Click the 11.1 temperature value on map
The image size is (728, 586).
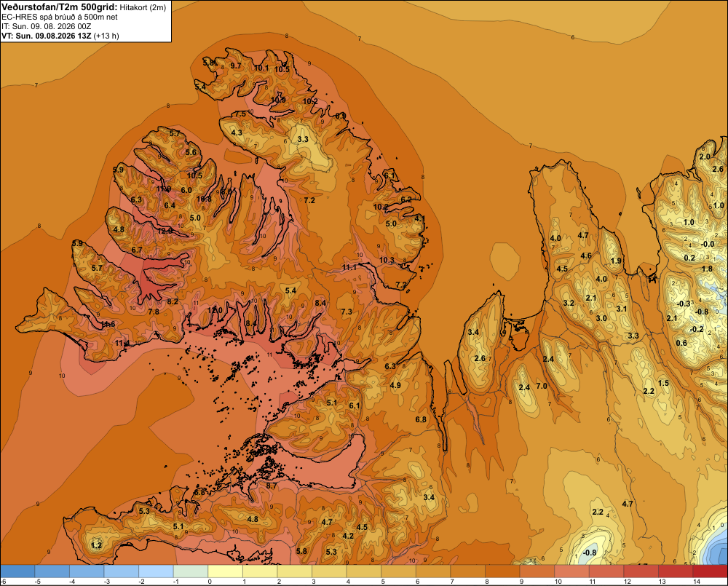(x=349, y=267)
